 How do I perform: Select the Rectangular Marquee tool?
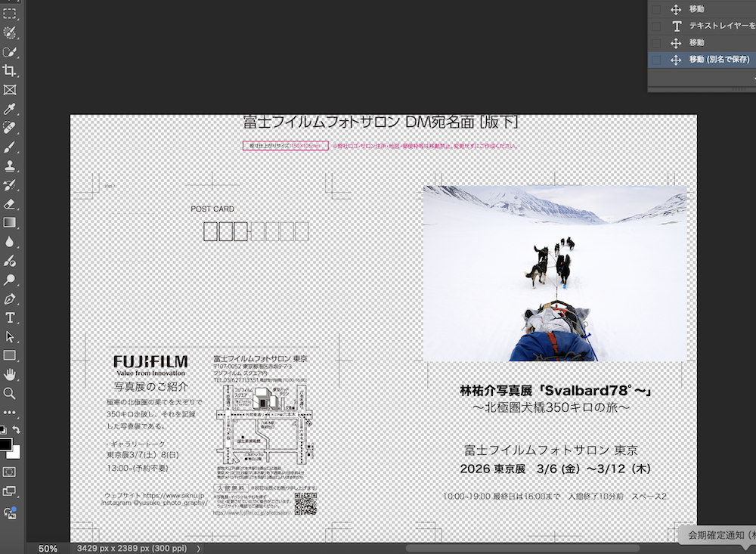(x=10, y=14)
